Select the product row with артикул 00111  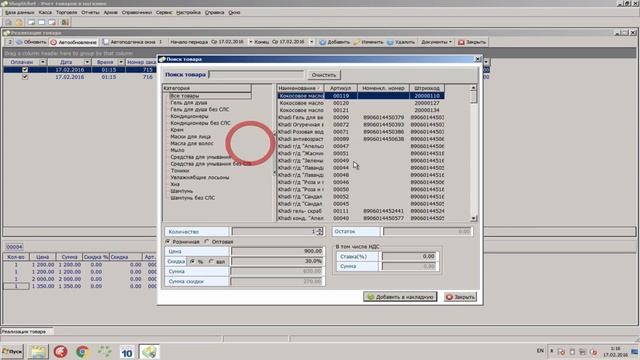coord(360,211)
